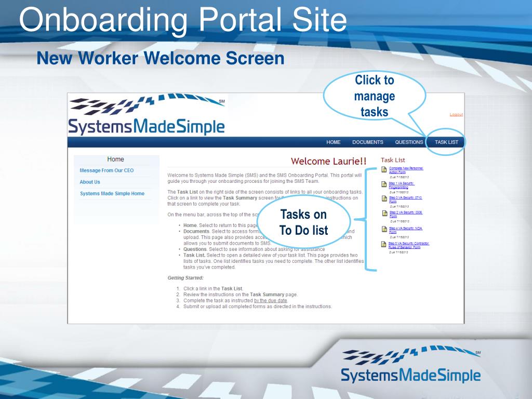
Task: Open the Step 5 Contractor Rules of Behavior Form task
Action: tap(409, 245)
